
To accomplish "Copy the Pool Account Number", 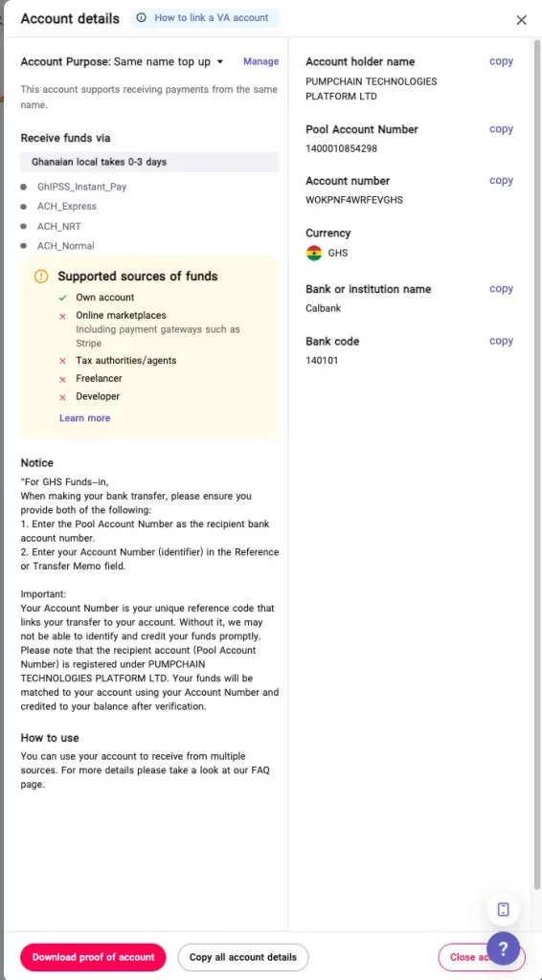I will [501, 129].
